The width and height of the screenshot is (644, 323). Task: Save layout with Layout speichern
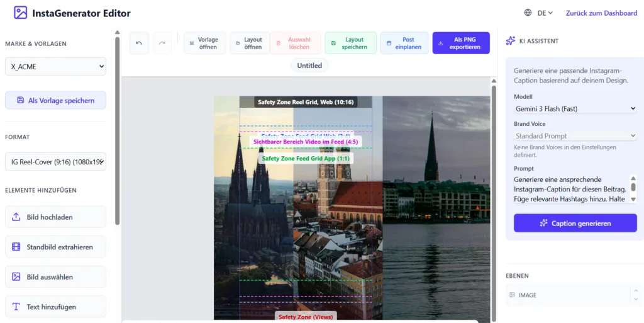click(351, 43)
